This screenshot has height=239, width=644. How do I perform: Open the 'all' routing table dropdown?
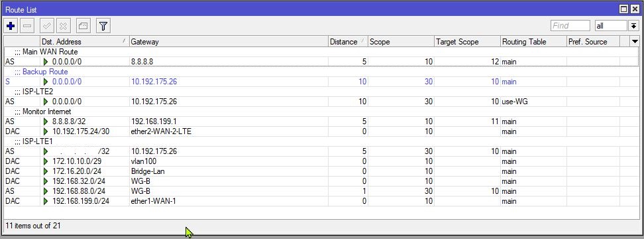tap(611, 26)
